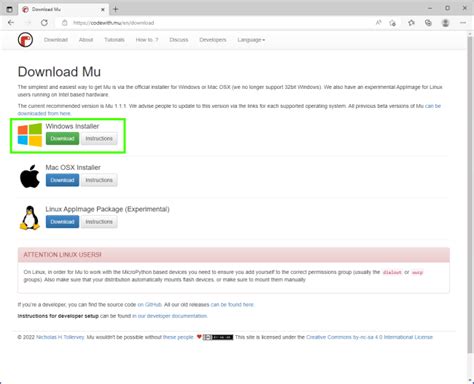Click the Creative Commons license badge
Viewport: 474px width, 384px height.
coord(218,337)
